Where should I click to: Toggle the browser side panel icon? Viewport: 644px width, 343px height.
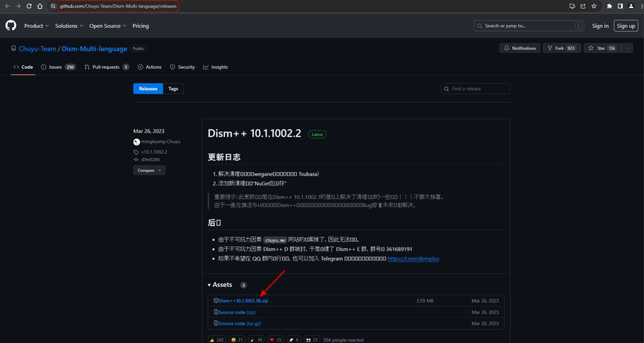(621, 6)
